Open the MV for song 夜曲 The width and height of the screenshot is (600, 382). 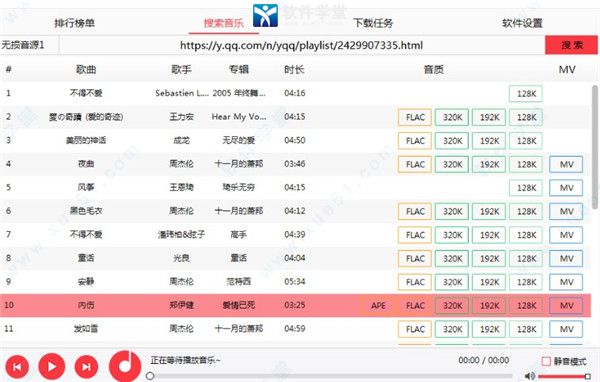566,165
